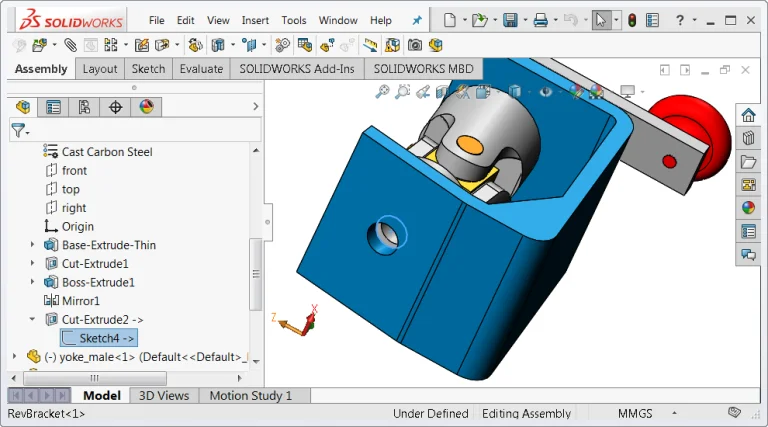Click the Save floppy disk icon
The height and width of the screenshot is (427, 768).
click(510, 20)
